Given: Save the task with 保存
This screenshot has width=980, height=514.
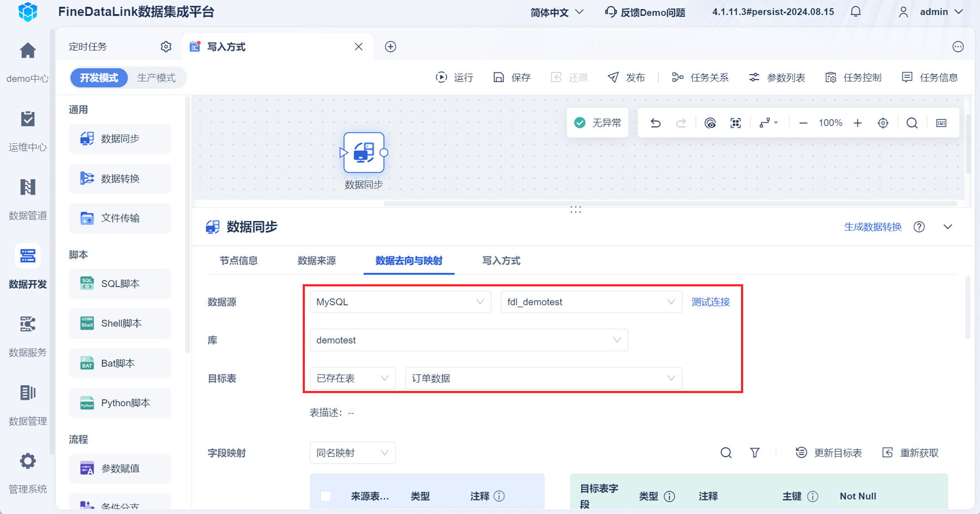Looking at the screenshot, I should tap(512, 78).
